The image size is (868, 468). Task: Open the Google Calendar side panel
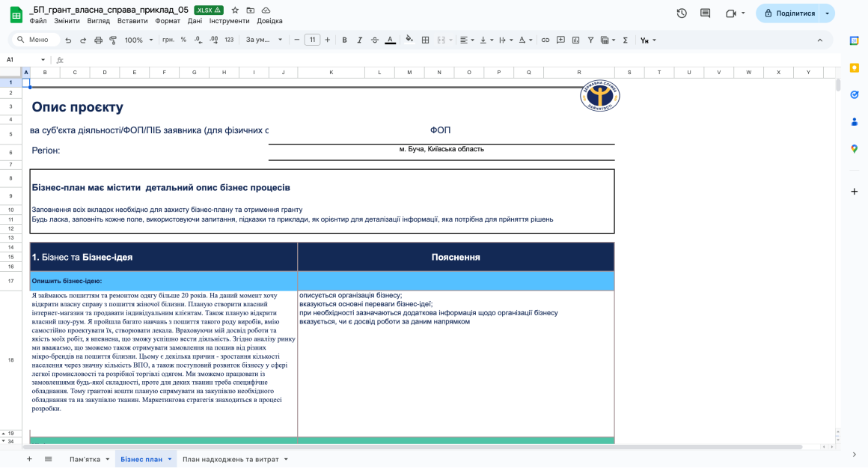pos(855,40)
